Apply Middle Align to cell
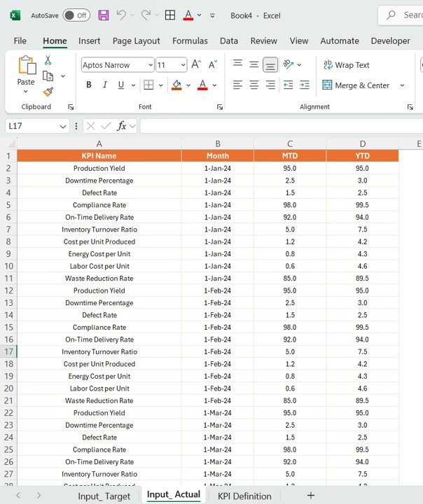This screenshot has width=423, height=504. coord(254,64)
